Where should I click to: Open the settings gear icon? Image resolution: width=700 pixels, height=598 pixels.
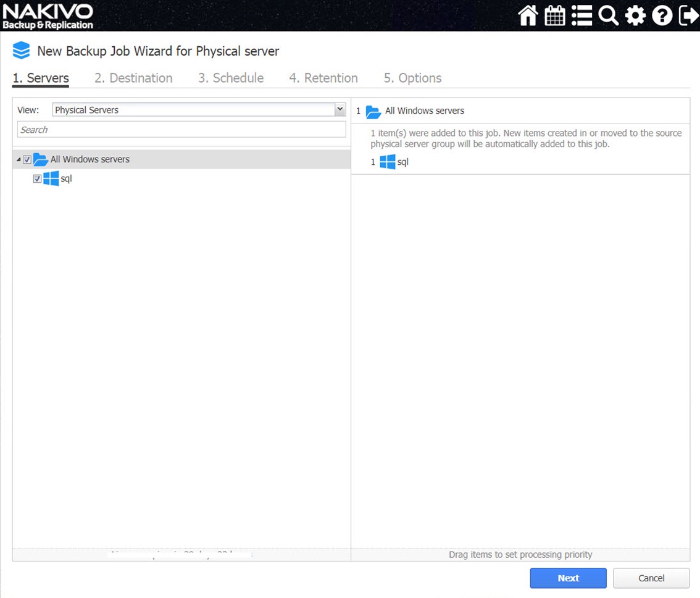(635, 15)
